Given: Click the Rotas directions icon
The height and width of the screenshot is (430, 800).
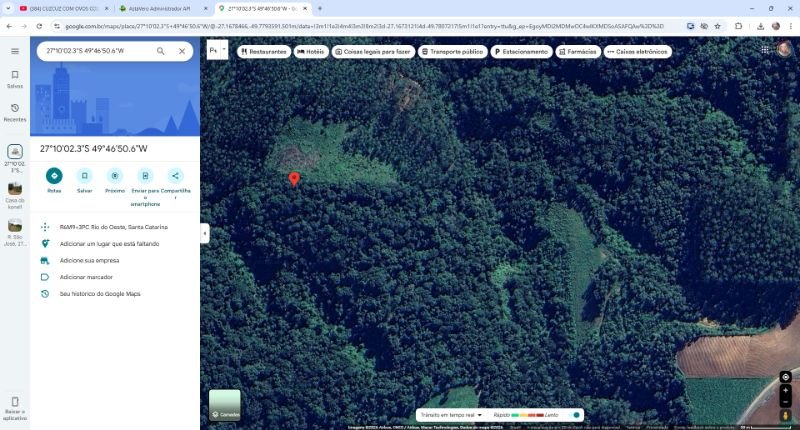Looking at the screenshot, I should tap(54, 176).
